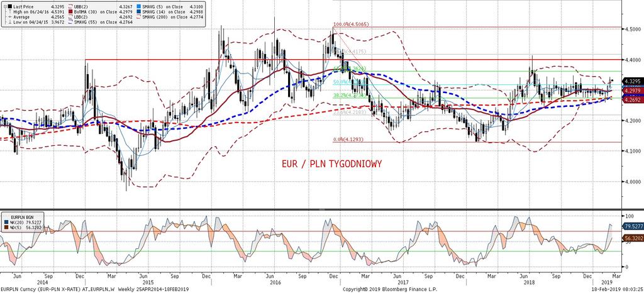Click the '100.0%(4.5065)' Fibonacci label
This screenshot has height=293, width=644.
point(351,25)
